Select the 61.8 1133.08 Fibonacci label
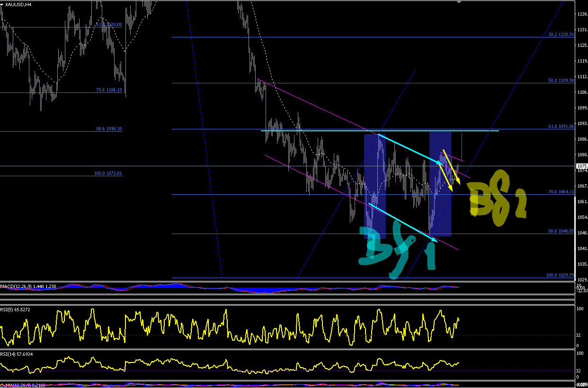The height and width of the screenshot is (388, 588). pyautogui.click(x=109, y=25)
